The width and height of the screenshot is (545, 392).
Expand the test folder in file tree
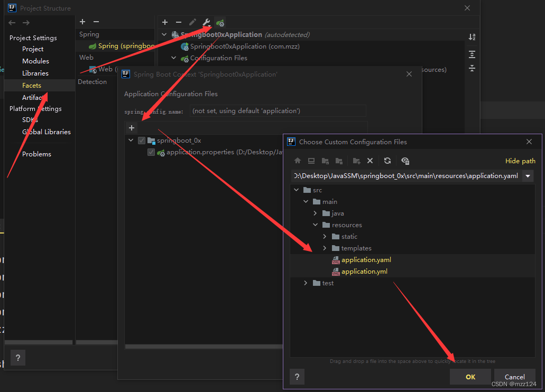[x=306, y=283]
